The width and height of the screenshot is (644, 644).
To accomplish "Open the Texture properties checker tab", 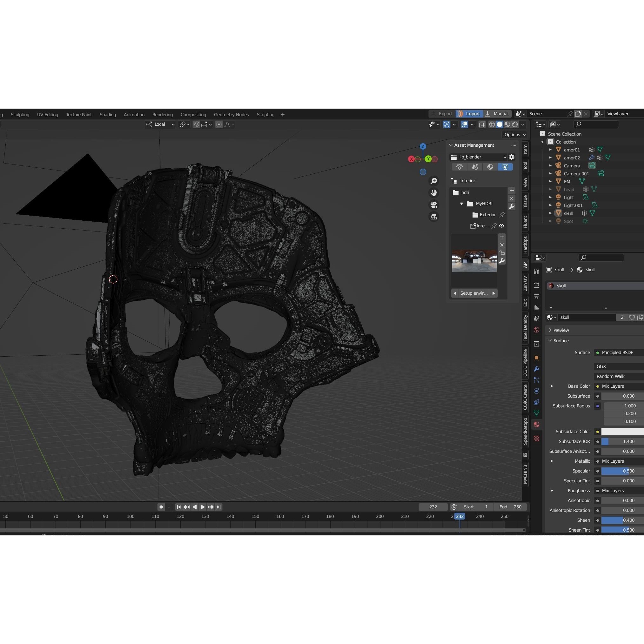I will 537,438.
